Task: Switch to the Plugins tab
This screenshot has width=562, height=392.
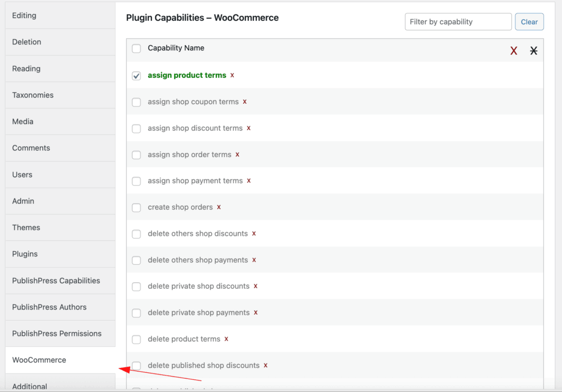Action: [x=60, y=254]
